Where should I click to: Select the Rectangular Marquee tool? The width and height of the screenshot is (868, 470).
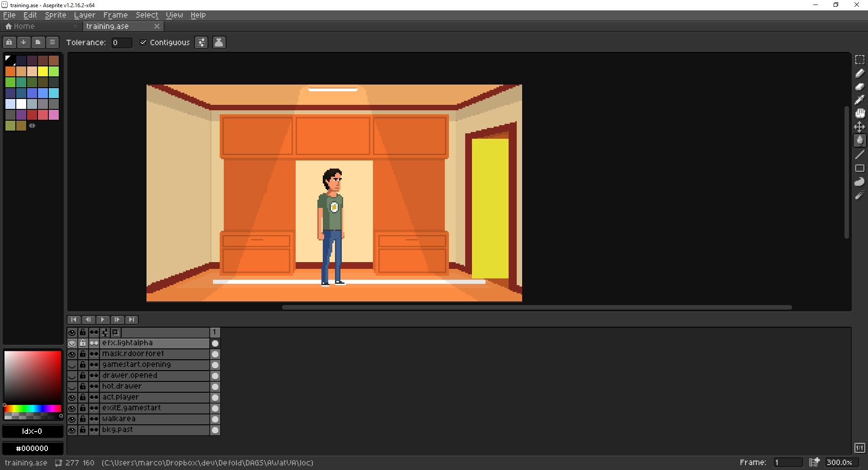point(859,60)
